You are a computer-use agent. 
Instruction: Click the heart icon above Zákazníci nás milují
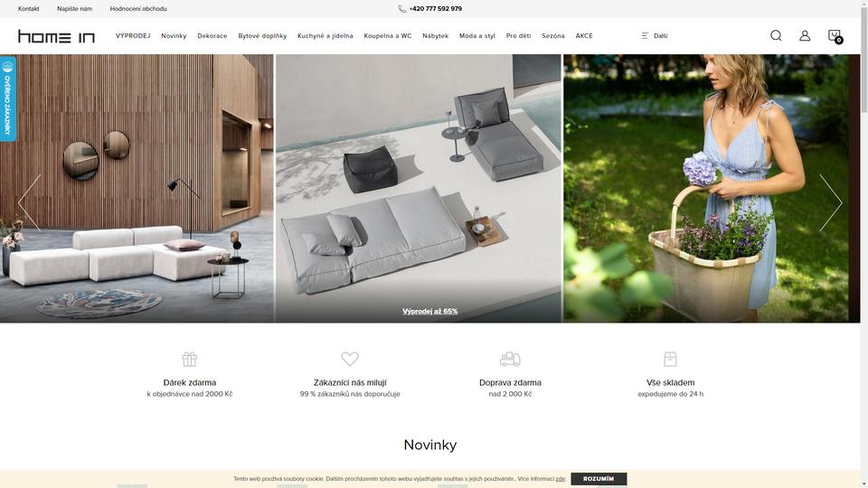click(x=350, y=359)
